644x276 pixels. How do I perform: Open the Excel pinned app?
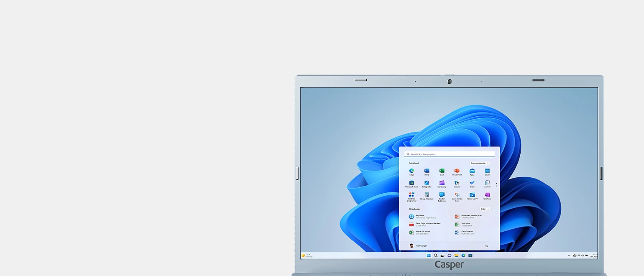[442, 171]
